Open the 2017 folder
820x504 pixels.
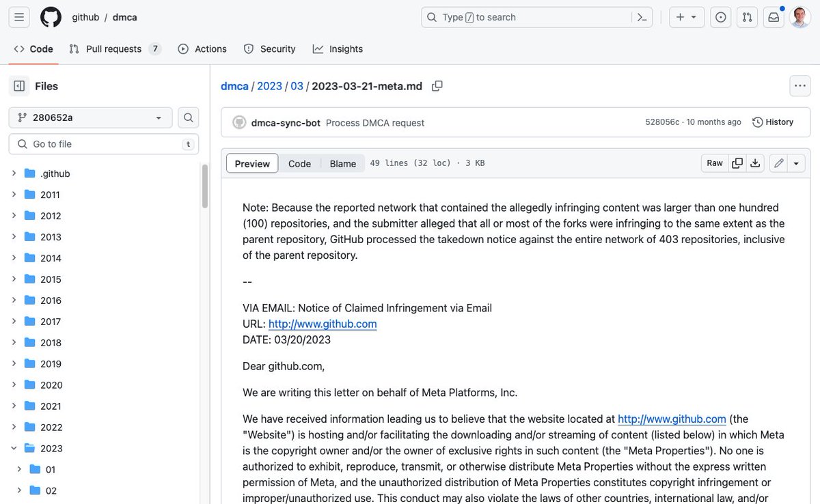click(51, 322)
